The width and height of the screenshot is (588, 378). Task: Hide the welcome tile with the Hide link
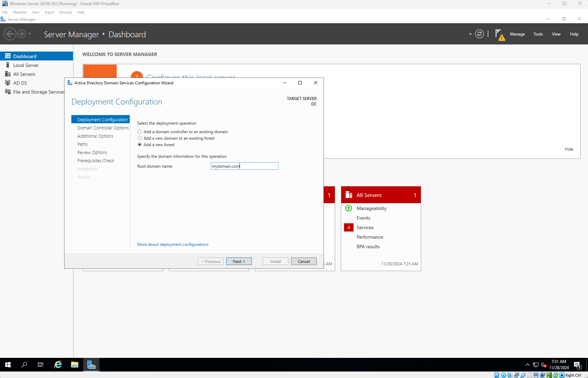(569, 149)
